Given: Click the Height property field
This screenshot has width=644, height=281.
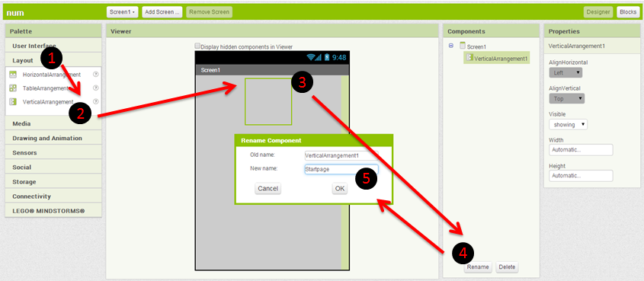Looking at the screenshot, I should (581, 176).
